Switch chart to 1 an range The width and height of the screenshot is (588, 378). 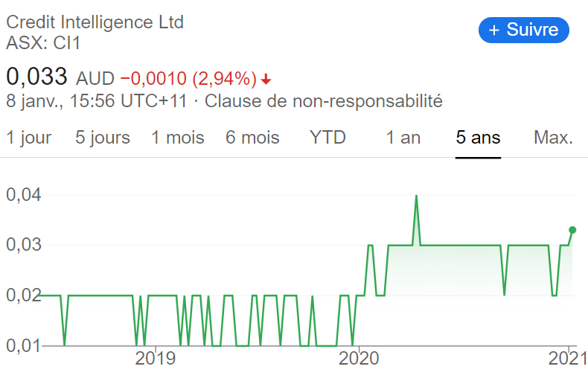click(403, 138)
